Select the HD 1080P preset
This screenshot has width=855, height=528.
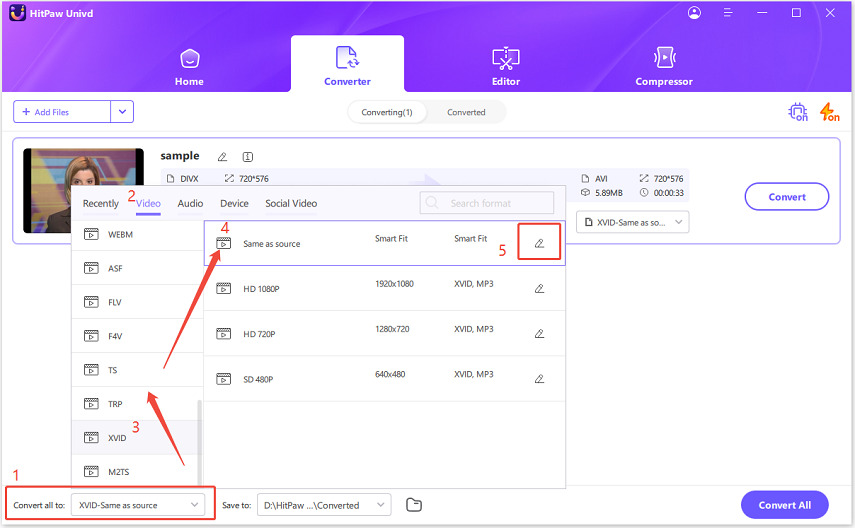pos(384,289)
